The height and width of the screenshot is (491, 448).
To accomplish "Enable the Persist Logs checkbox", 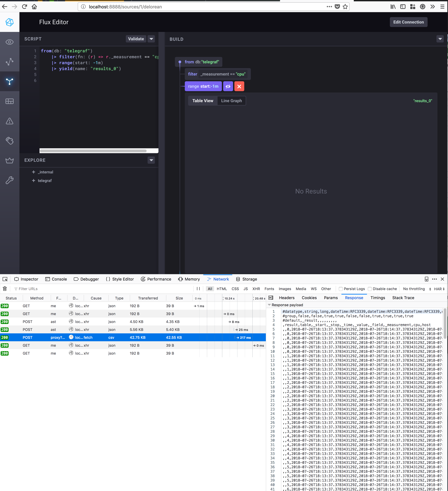I will (x=340, y=289).
